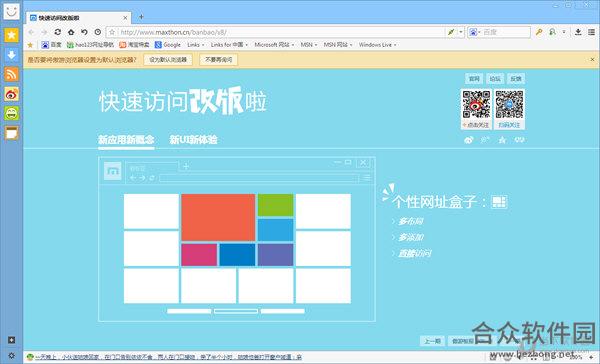The width and height of the screenshot is (600, 364).
Task: Expand core mode dropdown arrow
Action: coord(461,32)
